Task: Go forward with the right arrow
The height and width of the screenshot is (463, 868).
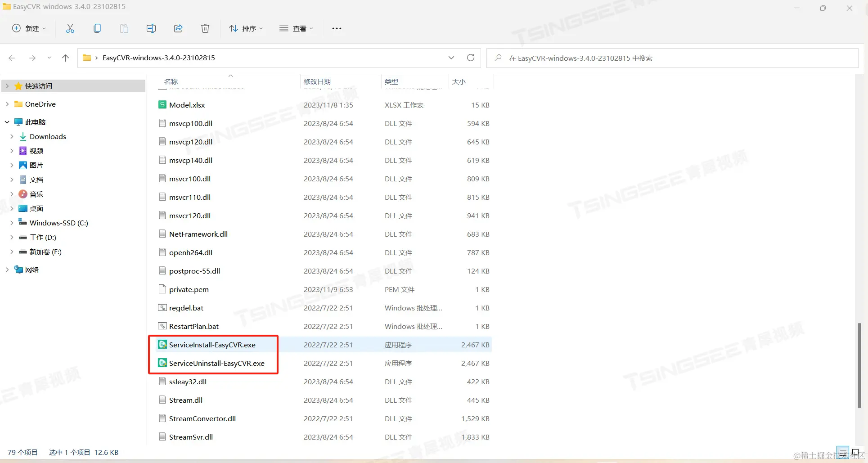Action: 32,58
